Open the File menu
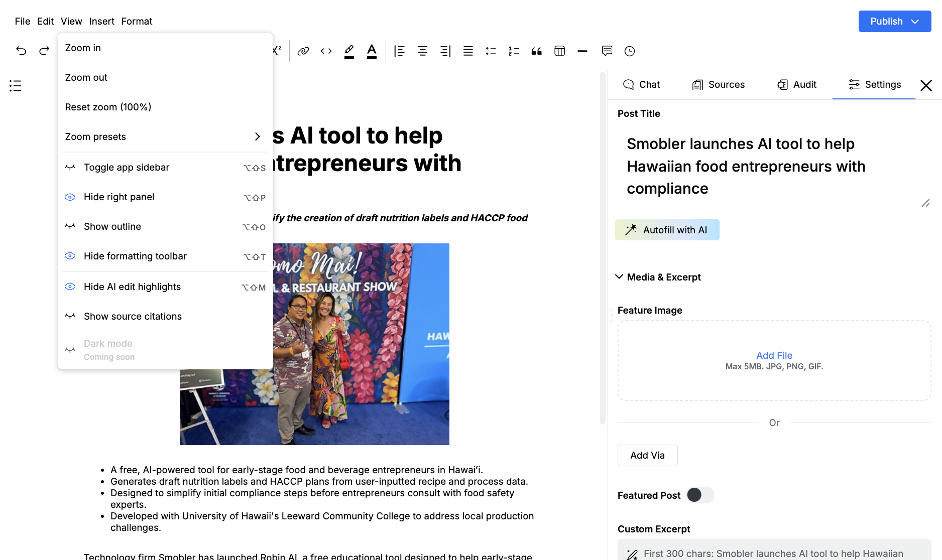The image size is (942, 560). click(x=23, y=22)
